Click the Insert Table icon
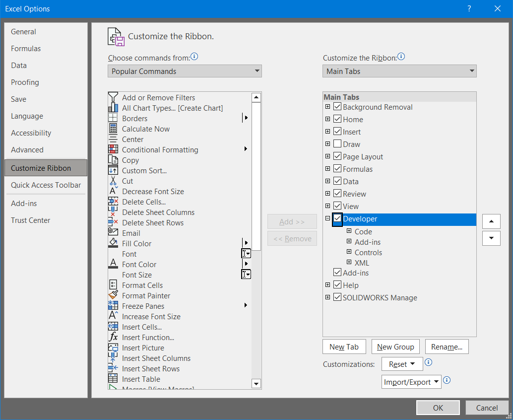 pos(113,379)
